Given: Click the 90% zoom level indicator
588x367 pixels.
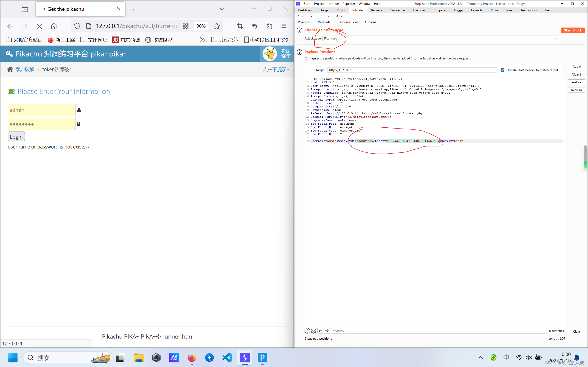Looking at the screenshot, I should coord(201,26).
